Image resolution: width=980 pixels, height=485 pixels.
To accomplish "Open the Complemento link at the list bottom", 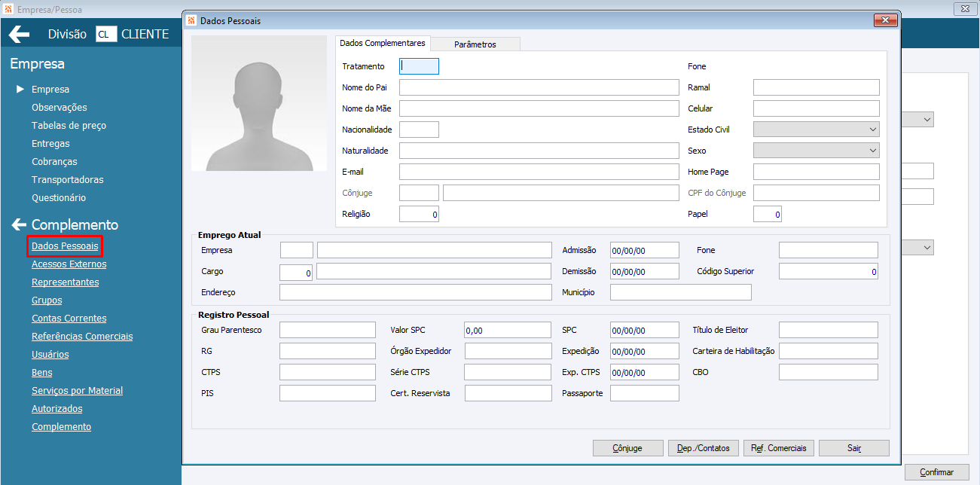I will (62, 427).
